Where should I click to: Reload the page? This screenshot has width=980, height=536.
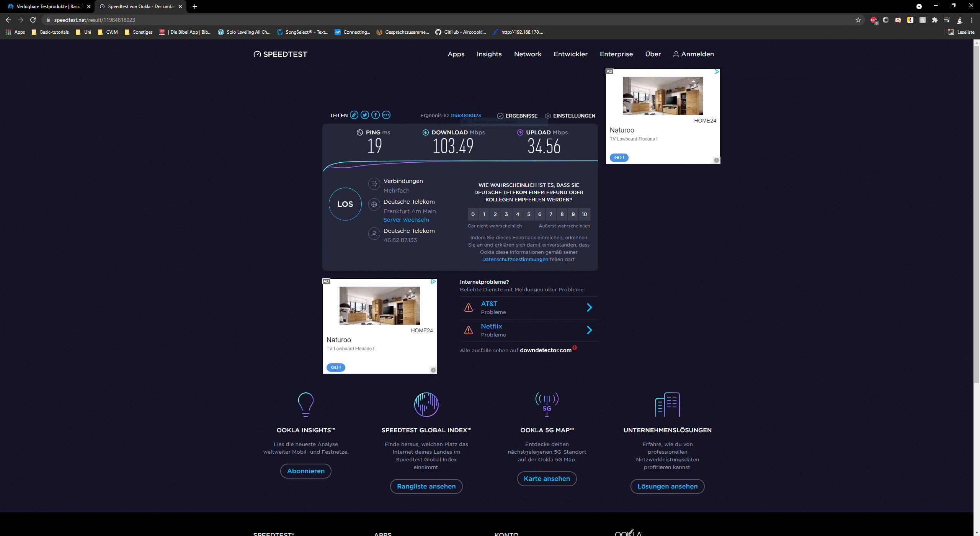click(x=33, y=20)
